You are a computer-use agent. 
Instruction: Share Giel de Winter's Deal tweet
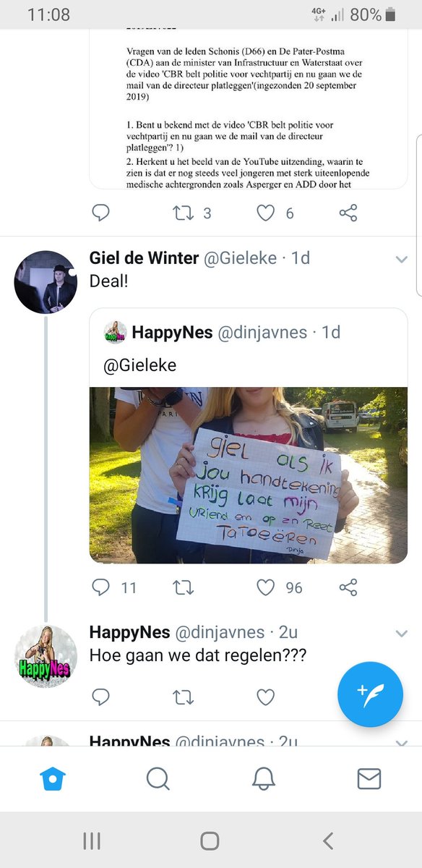(x=348, y=587)
